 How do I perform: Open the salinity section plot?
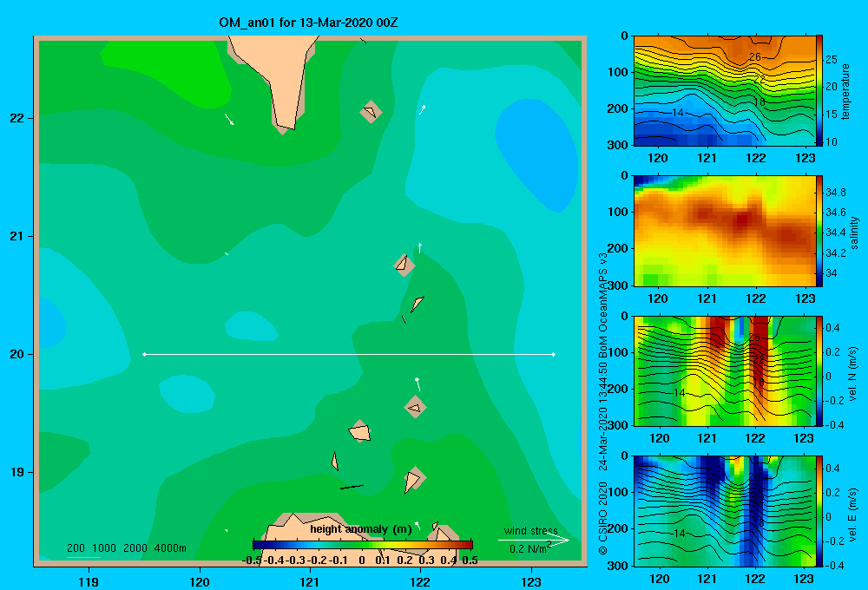(725, 231)
